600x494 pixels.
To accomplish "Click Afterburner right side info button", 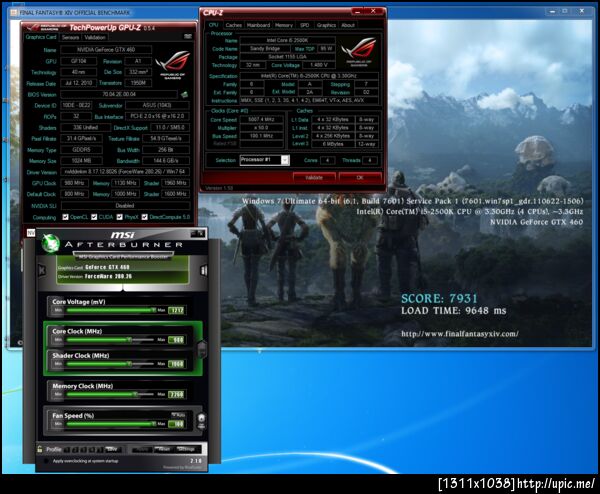I will (203, 271).
